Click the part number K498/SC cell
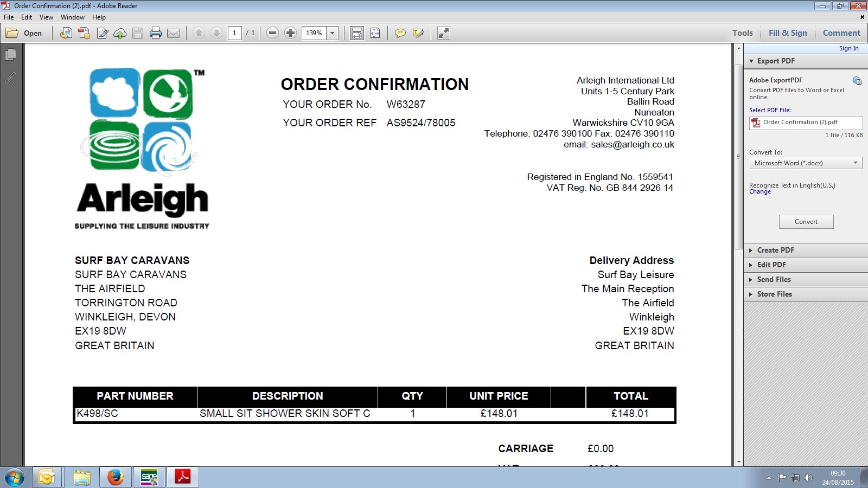The width and height of the screenshot is (868, 488). click(x=136, y=414)
